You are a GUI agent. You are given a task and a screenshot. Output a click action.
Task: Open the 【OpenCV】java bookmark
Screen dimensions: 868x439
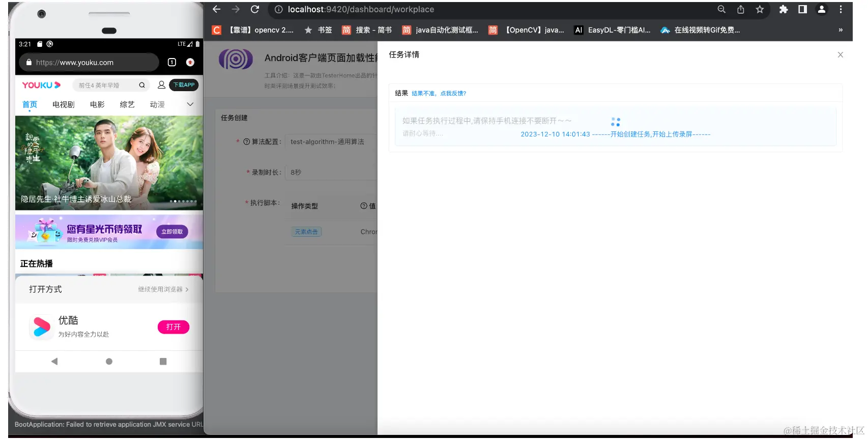tap(527, 30)
